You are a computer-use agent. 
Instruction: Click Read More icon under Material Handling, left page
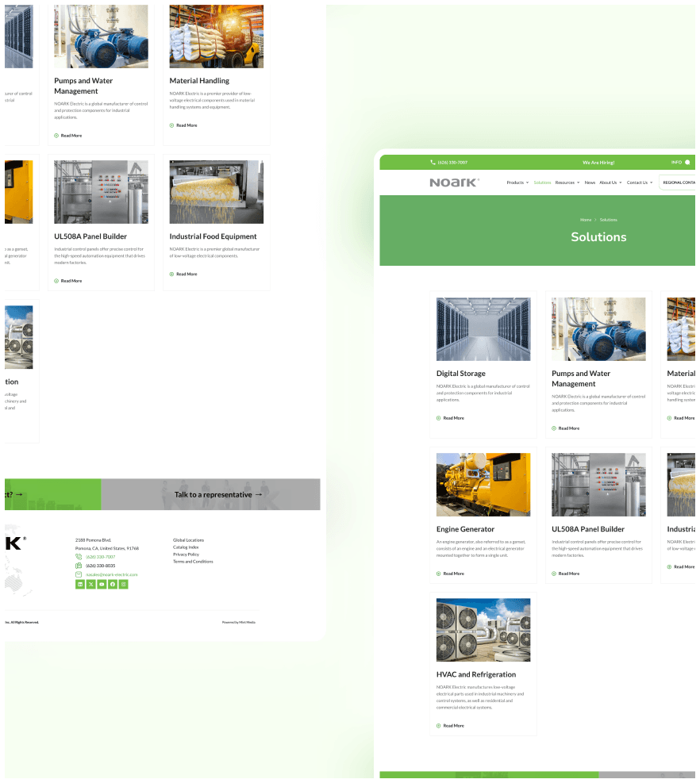tap(172, 125)
